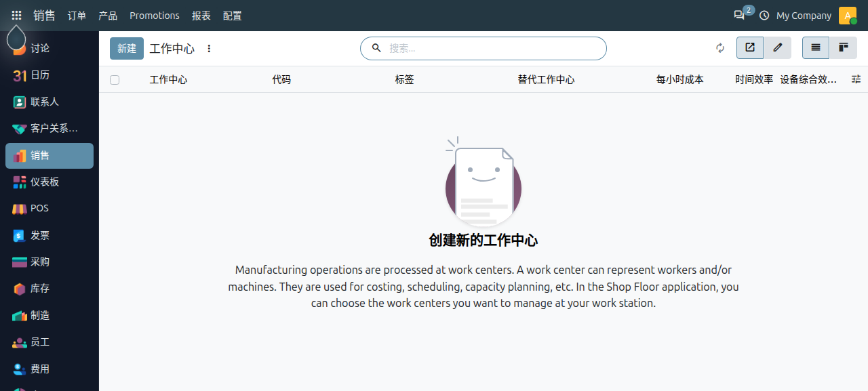
Task: Open the actions kebab menu beside 工作中心
Action: coord(209,49)
